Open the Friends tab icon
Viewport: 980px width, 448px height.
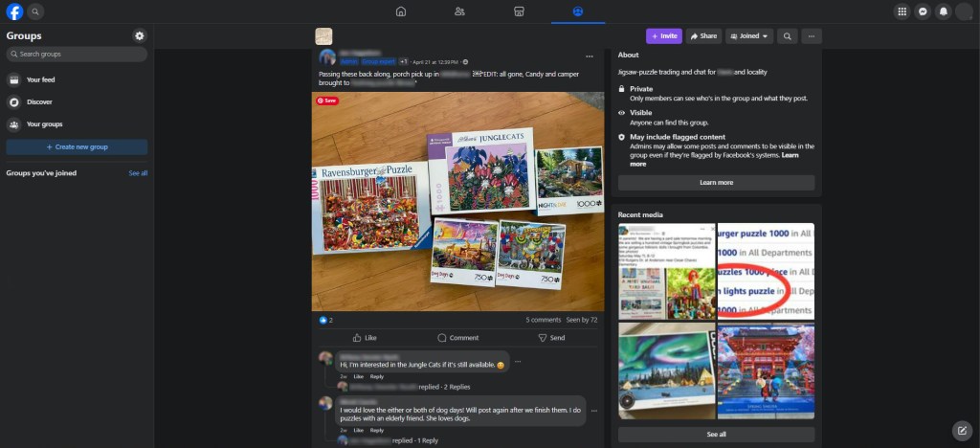459,11
